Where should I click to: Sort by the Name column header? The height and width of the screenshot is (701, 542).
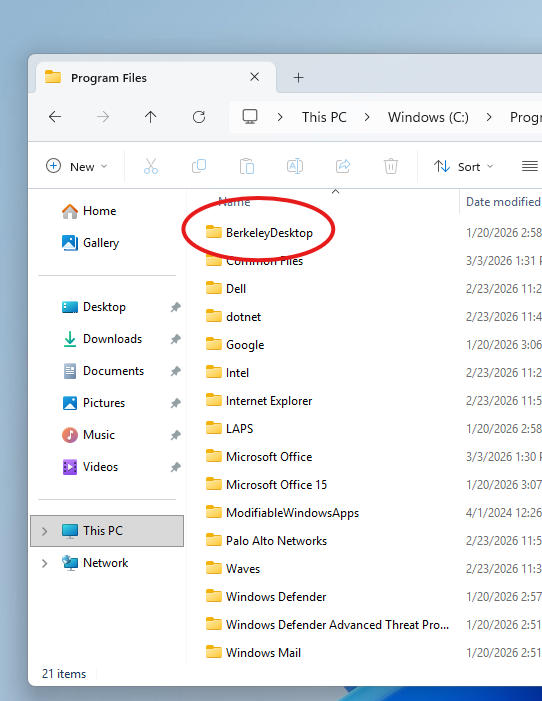[234, 202]
